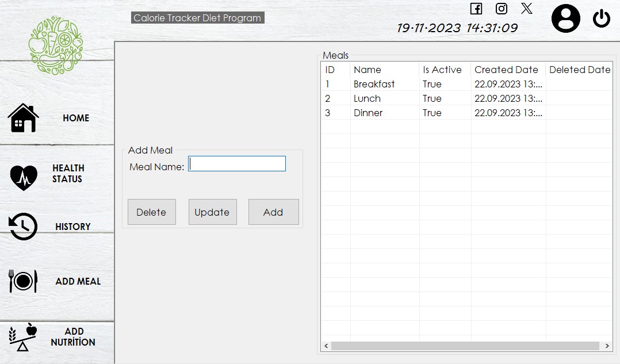This screenshot has height=364, width=620.
Task: Open the Instagram icon link
Action: point(502,9)
